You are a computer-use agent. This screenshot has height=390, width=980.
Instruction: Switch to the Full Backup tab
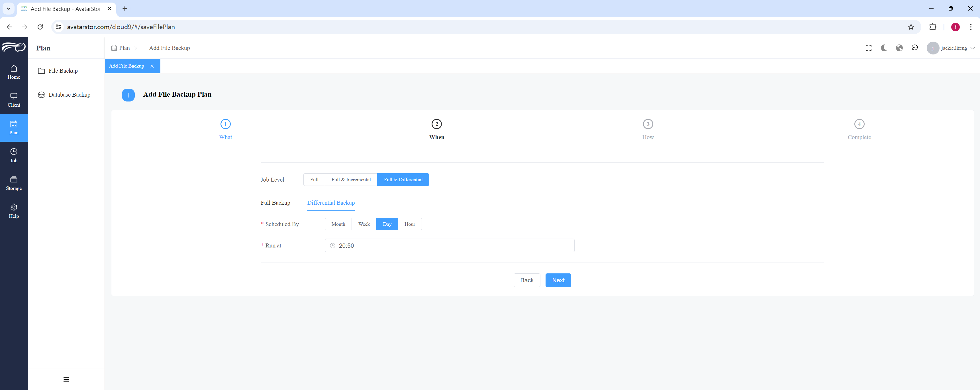click(275, 203)
